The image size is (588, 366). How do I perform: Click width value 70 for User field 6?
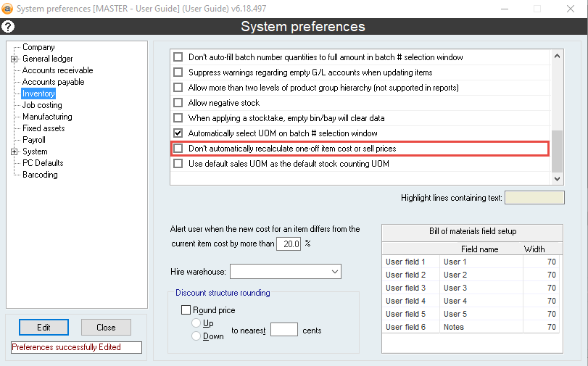541,327
